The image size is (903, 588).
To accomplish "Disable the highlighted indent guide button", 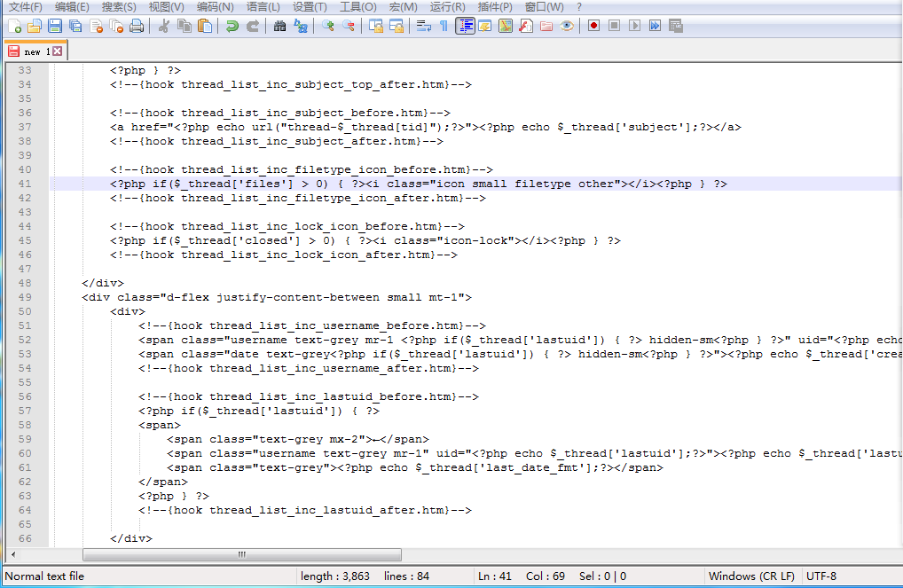I will tap(465, 26).
